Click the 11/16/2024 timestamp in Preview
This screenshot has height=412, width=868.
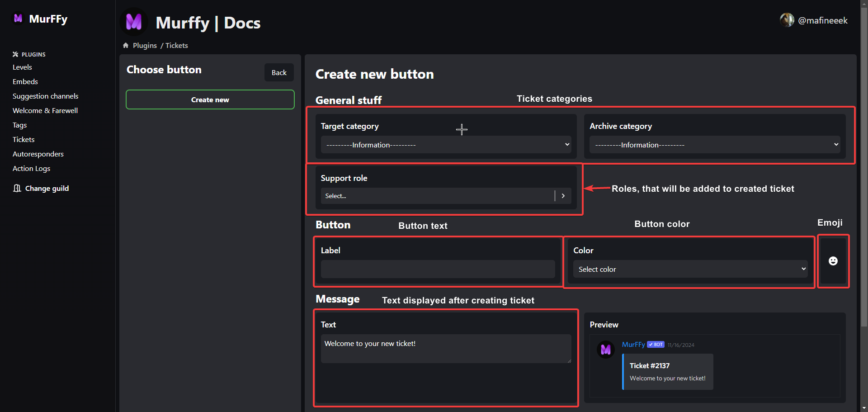681,345
